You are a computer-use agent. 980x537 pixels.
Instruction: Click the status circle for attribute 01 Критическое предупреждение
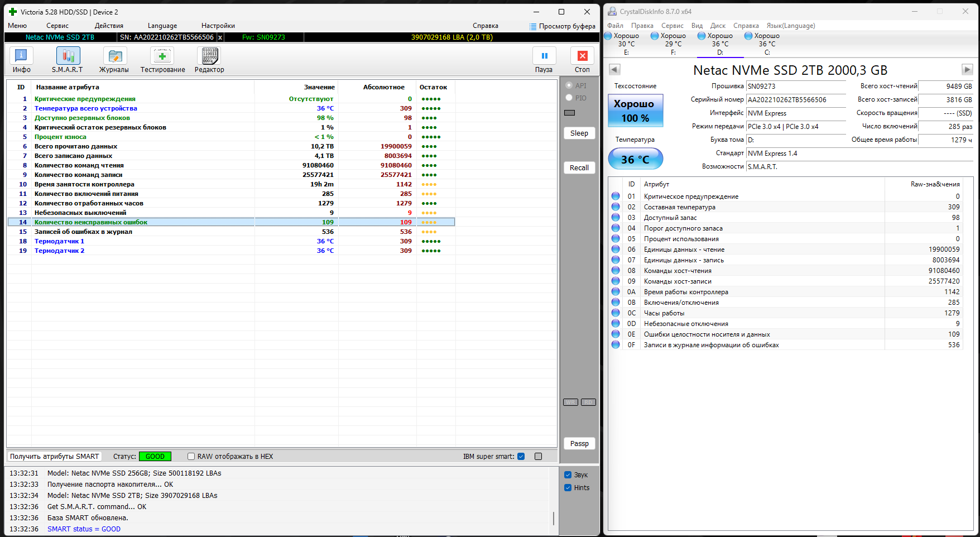(x=616, y=196)
